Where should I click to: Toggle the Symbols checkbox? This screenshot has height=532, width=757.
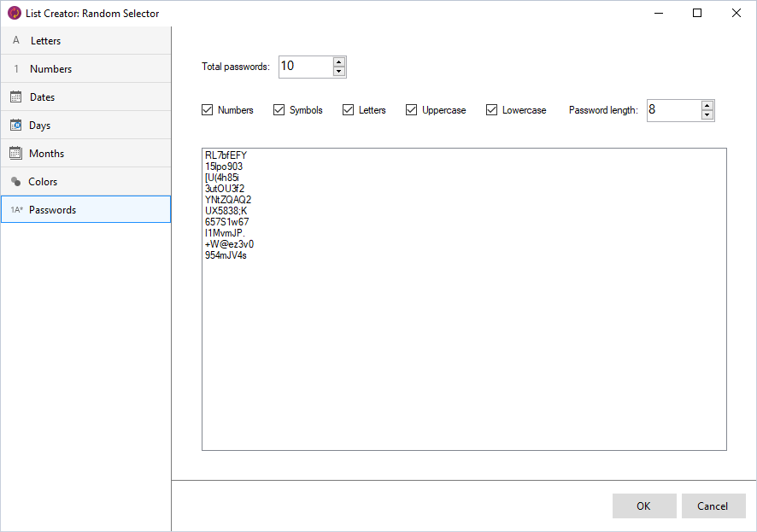(279, 110)
